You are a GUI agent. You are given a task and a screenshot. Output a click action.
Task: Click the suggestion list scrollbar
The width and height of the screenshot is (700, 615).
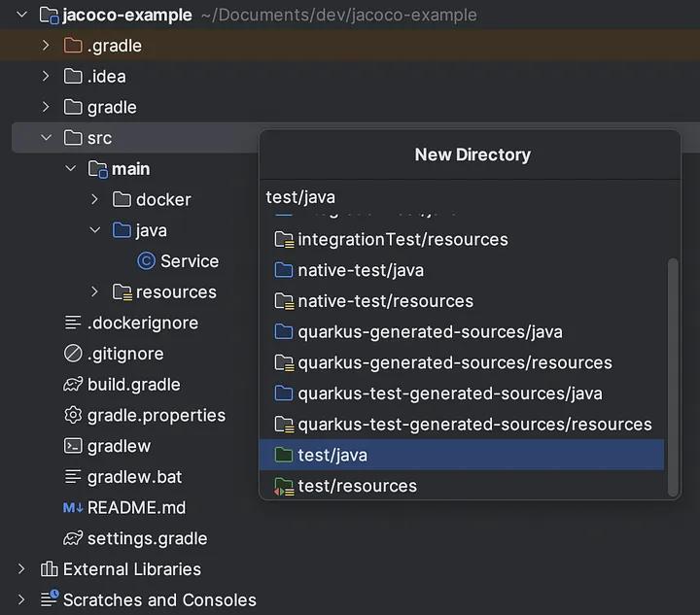[x=673, y=377]
